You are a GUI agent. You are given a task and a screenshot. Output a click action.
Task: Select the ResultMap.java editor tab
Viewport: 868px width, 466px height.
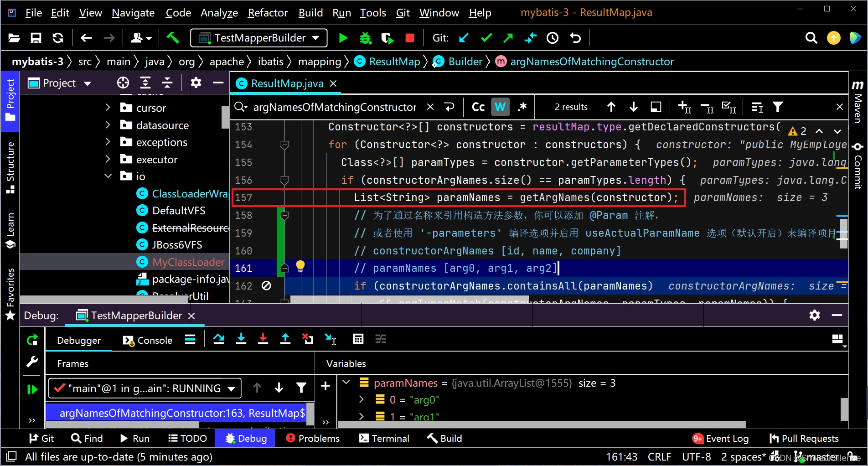(x=287, y=83)
